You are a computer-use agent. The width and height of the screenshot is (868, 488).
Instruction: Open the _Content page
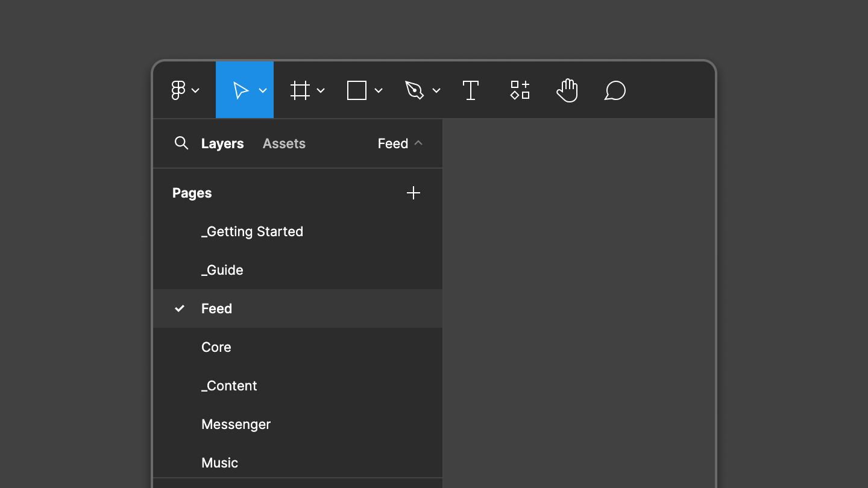coord(298,386)
